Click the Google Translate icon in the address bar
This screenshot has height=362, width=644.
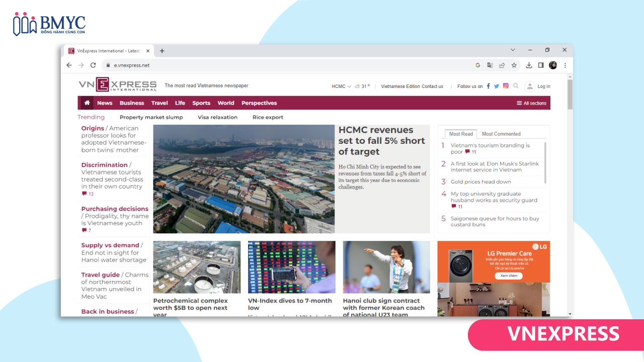490,65
